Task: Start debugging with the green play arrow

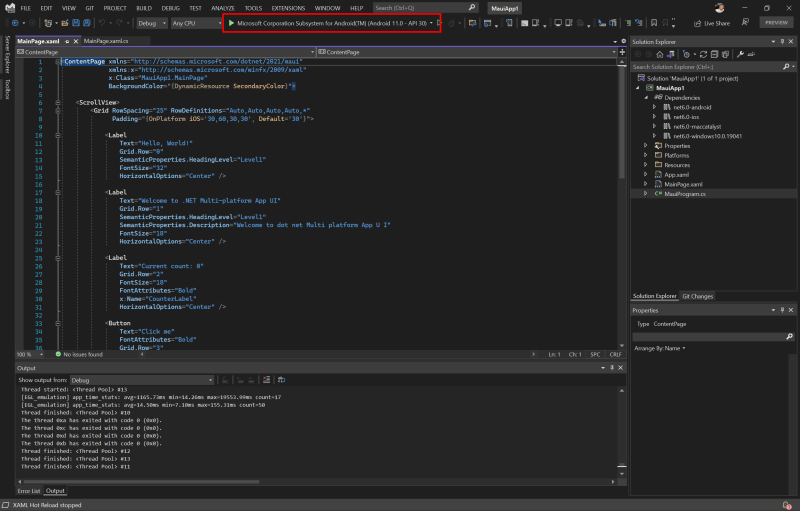Action: coord(231,23)
